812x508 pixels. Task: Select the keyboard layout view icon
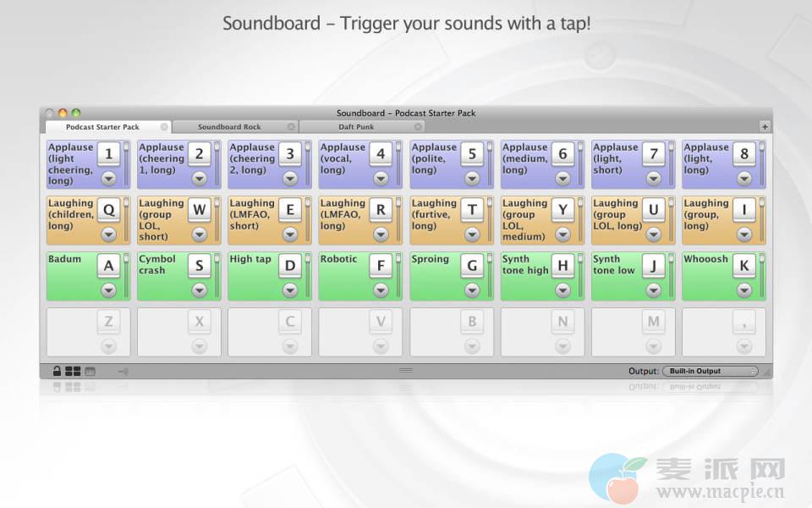click(x=91, y=371)
